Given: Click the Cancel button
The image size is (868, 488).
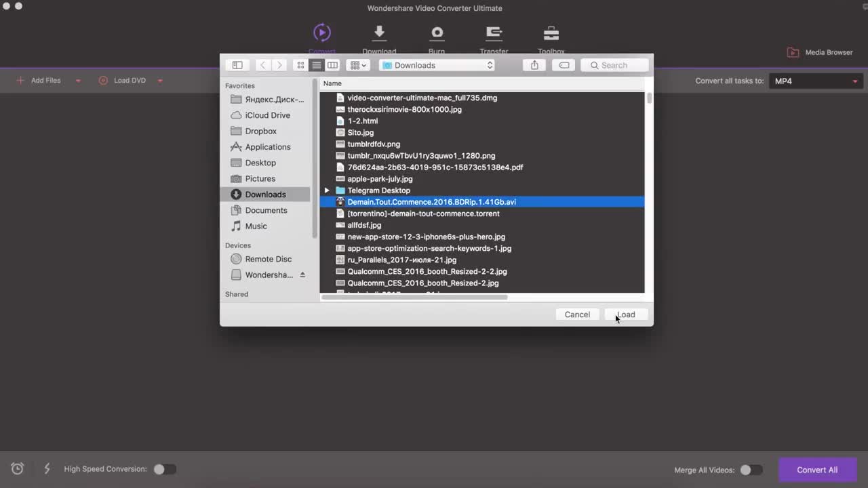Looking at the screenshot, I should pos(577,314).
